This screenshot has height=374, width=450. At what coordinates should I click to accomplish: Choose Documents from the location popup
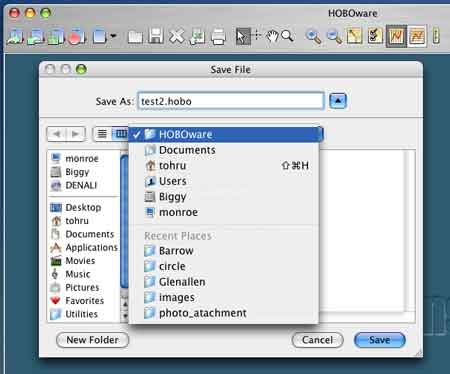pyautogui.click(x=224, y=150)
